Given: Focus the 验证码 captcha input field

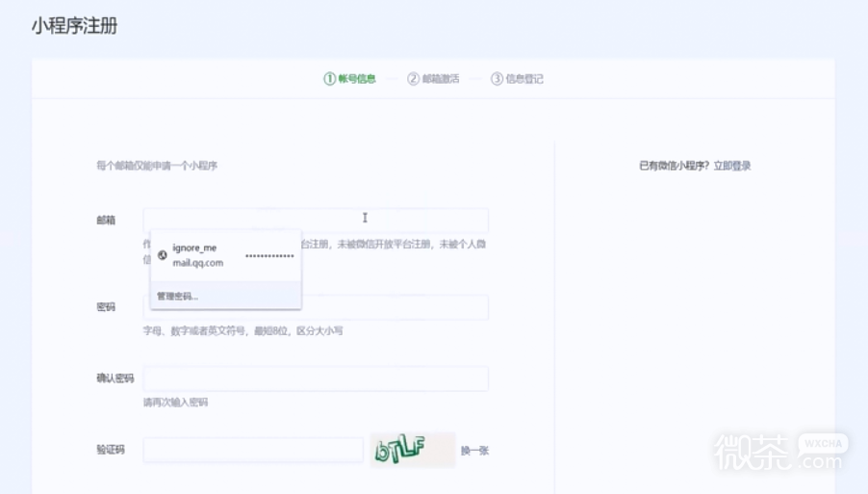Looking at the screenshot, I should [x=253, y=450].
